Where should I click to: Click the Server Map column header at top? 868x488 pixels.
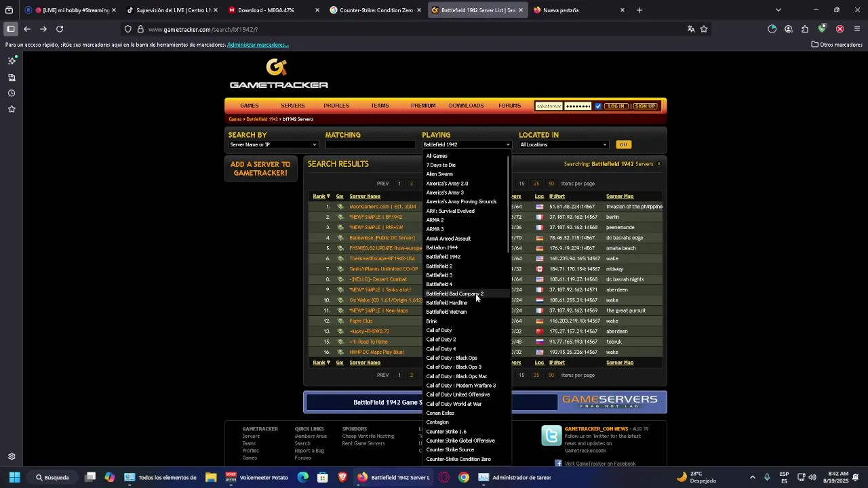click(x=620, y=197)
